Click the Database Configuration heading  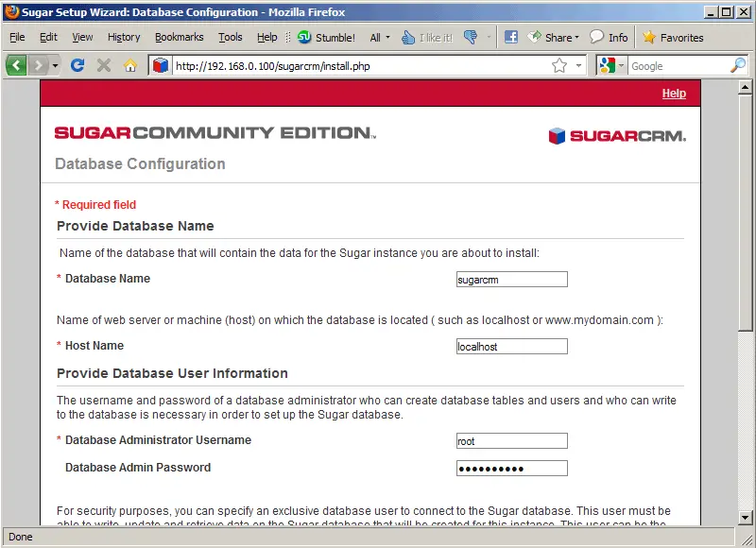pyautogui.click(x=140, y=163)
